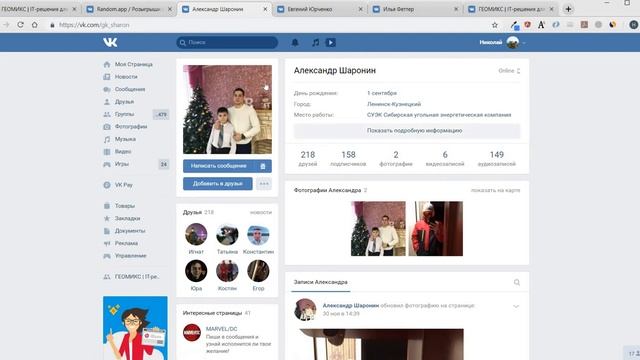Click the Добавить в друзья button
The height and width of the screenshot is (360, 640).
[x=218, y=184]
